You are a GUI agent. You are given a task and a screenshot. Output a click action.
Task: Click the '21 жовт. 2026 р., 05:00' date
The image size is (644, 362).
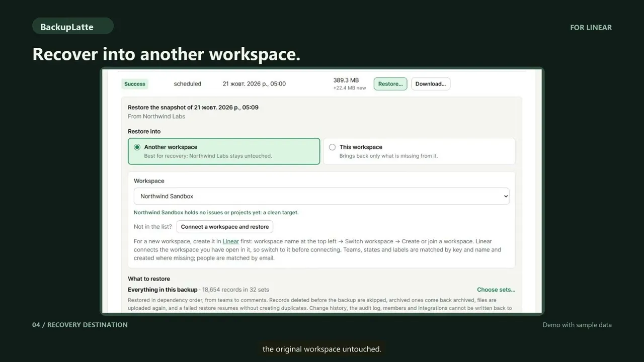click(x=254, y=84)
